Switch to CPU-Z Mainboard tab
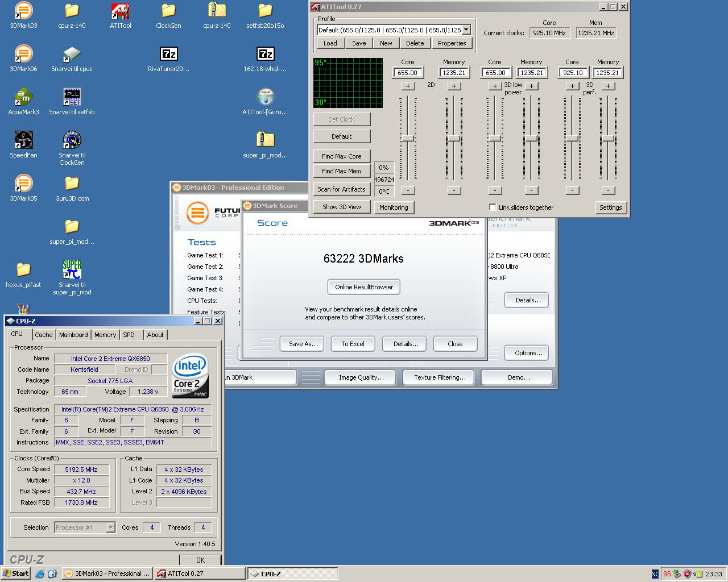728x582 pixels. (x=73, y=335)
